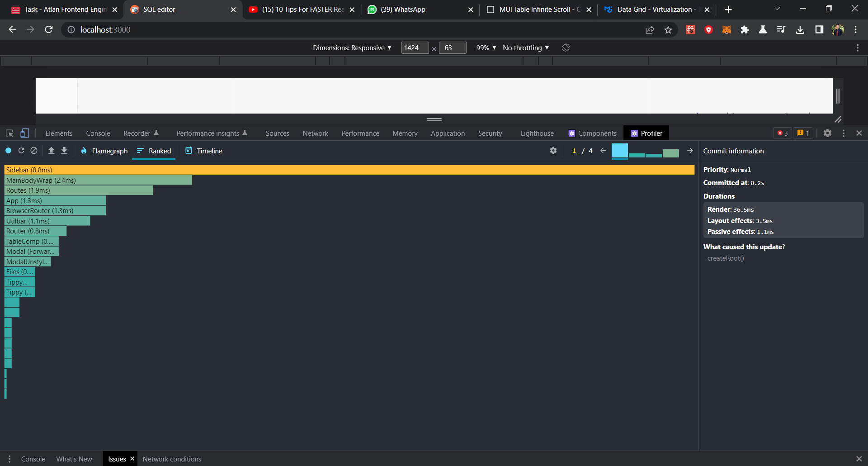Open the browser downloads icon
The height and width of the screenshot is (466, 868).
800,30
